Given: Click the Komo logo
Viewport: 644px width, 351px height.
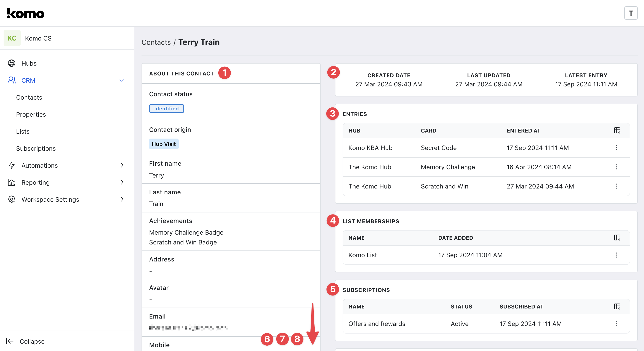Looking at the screenshot, I should (26, 13).
